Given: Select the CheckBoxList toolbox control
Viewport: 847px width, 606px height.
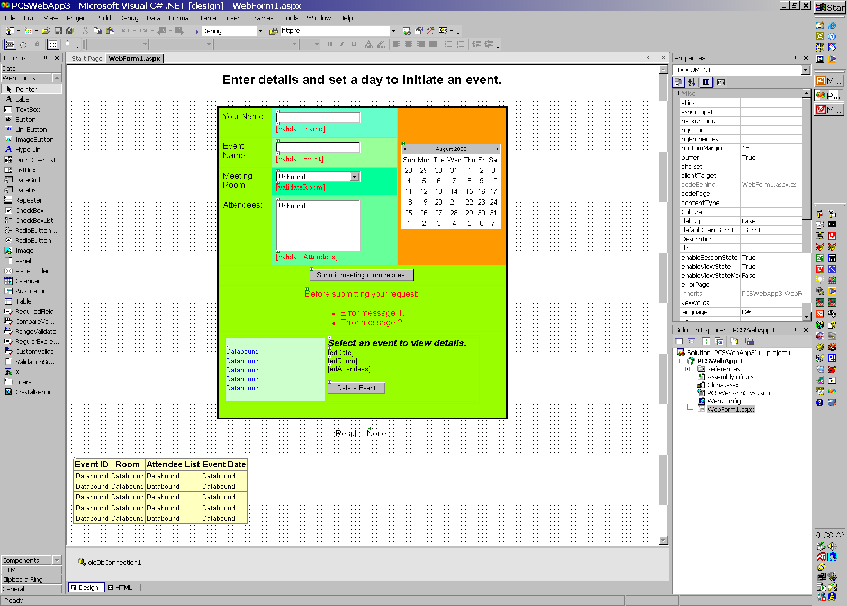Looking at the screenshot, I should (31, 220).
